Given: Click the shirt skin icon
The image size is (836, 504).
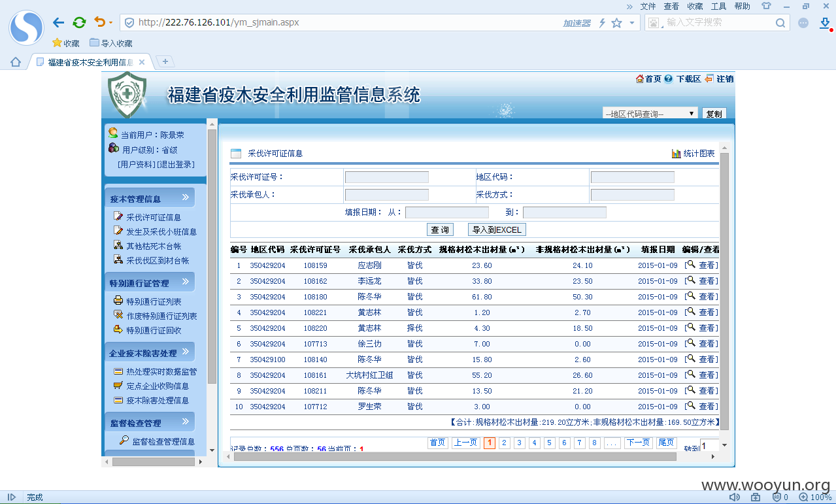Looking at the screenshot, I should pyautogui.click(x=766, y=6).
